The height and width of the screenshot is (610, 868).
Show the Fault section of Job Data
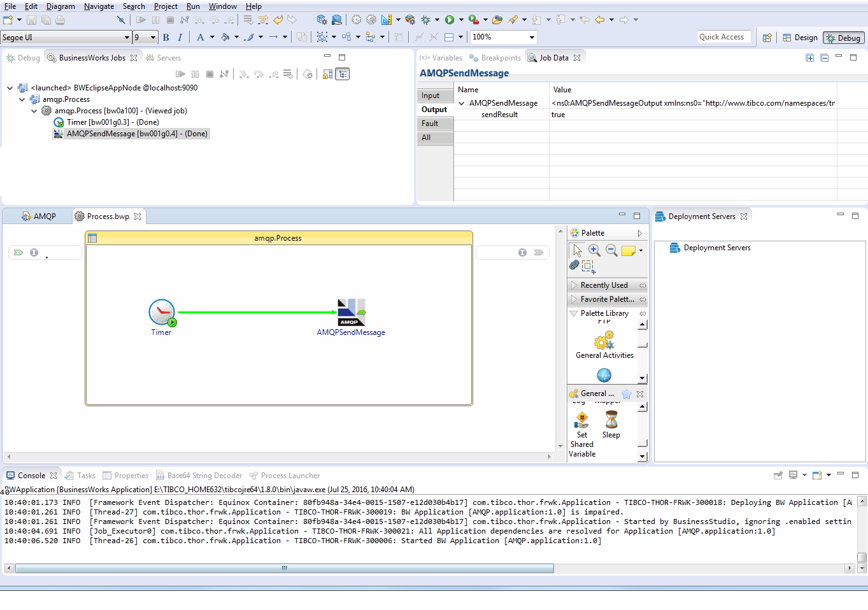[x=436, y=124]
